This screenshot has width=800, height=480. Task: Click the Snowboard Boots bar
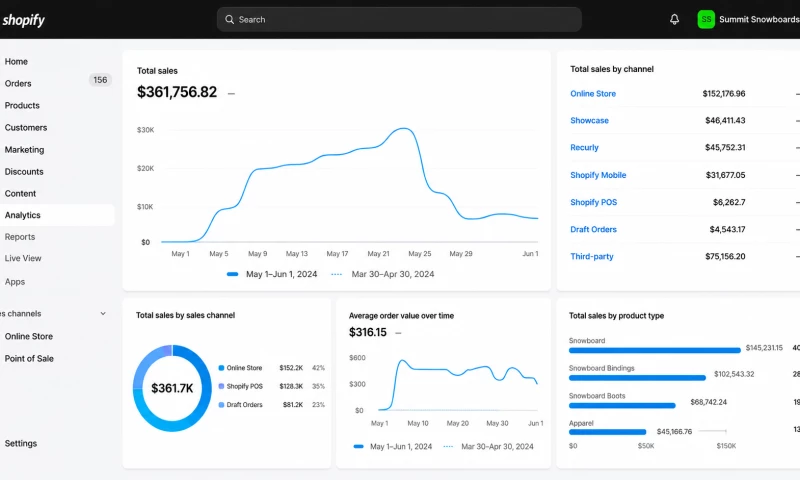pos(622,406)
